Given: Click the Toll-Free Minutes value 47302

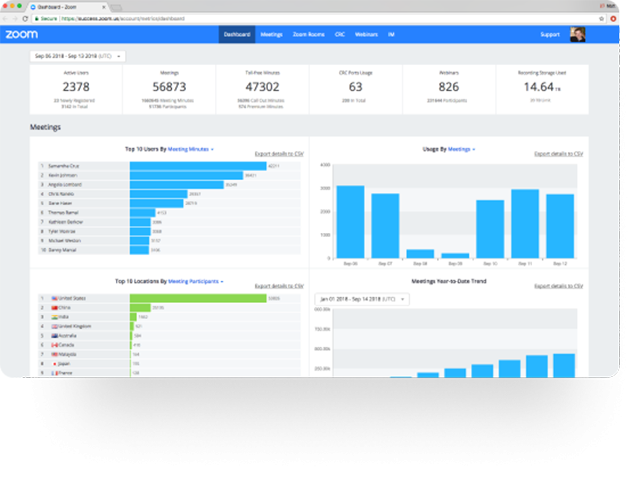Looking at the screenshot, I should (x=262, y=87).
